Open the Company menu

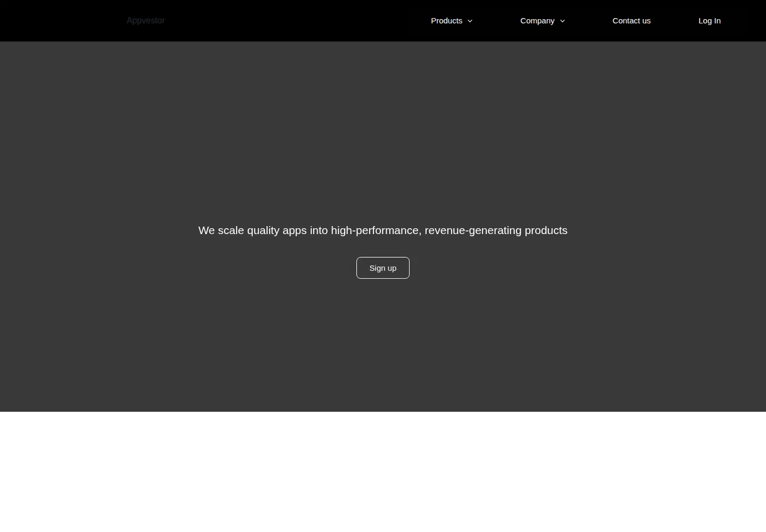[537, 21]
